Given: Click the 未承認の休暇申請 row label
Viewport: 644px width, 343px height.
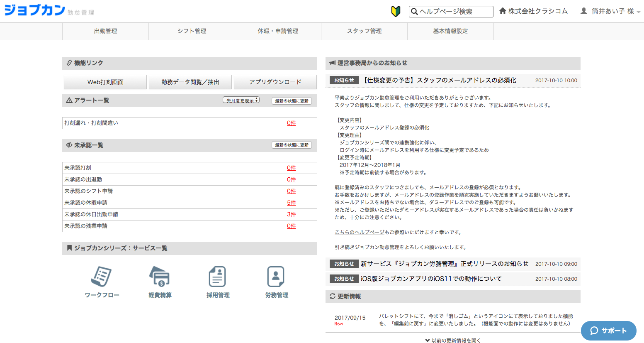Looking at the screenshot, I should coord(86,203).
